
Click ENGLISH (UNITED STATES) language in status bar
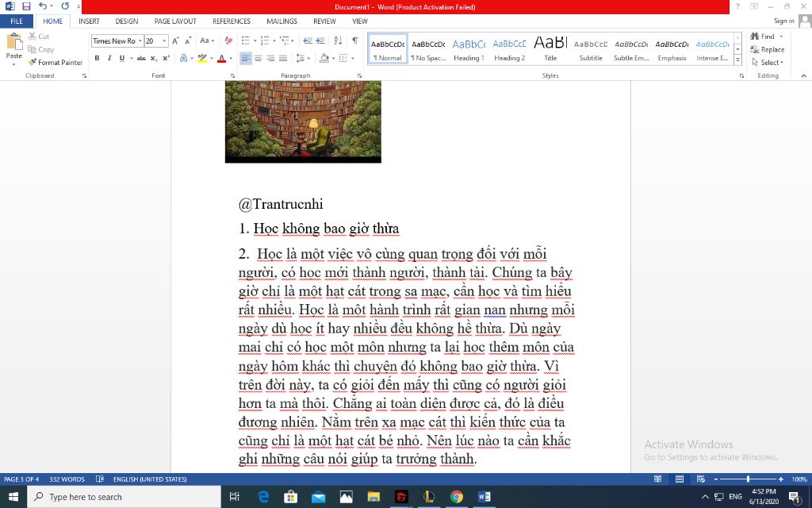150,479
